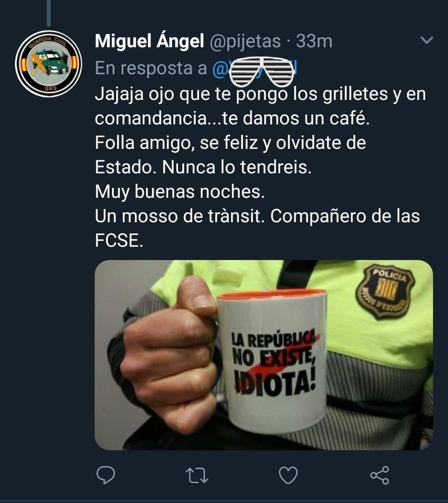Viewport: 448px width, 503px height.
Task: Like the tweet with the heart icon
Action: (x=288, y=475)
